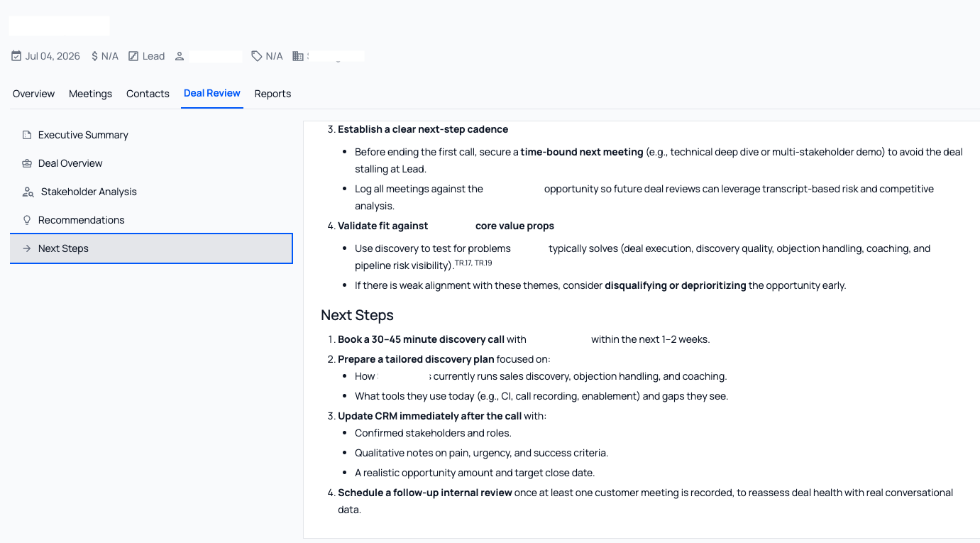Viewport: 980px width, 543px height.
Task: Switch to the Reports tab
Action: 272,93
